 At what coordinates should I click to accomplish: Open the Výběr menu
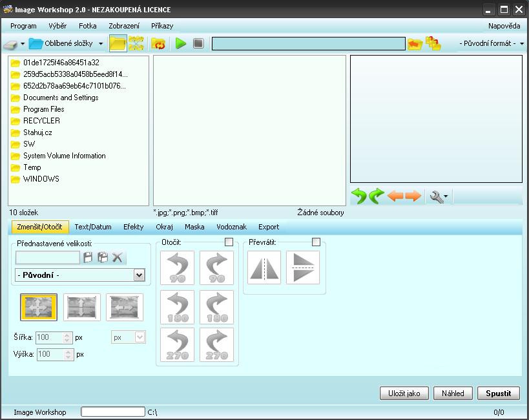click(57, 26)
